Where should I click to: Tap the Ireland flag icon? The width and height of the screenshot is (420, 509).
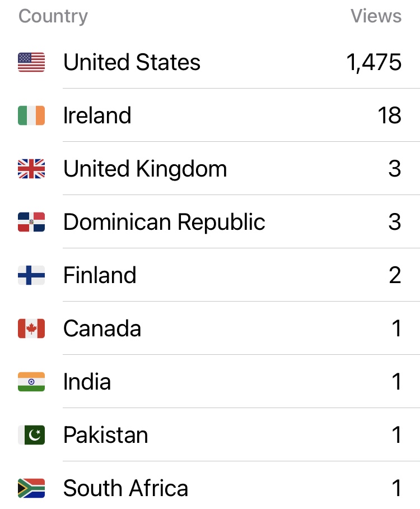(31, 115)
